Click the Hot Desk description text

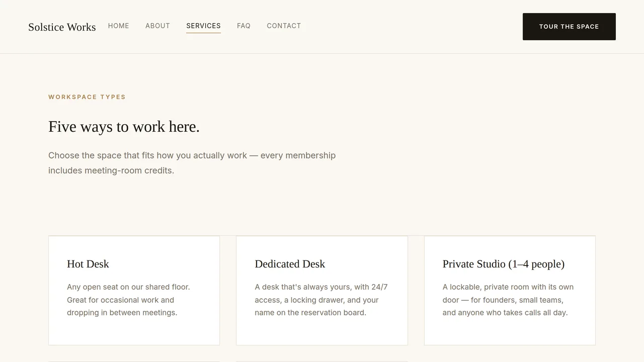coord(129,300)
